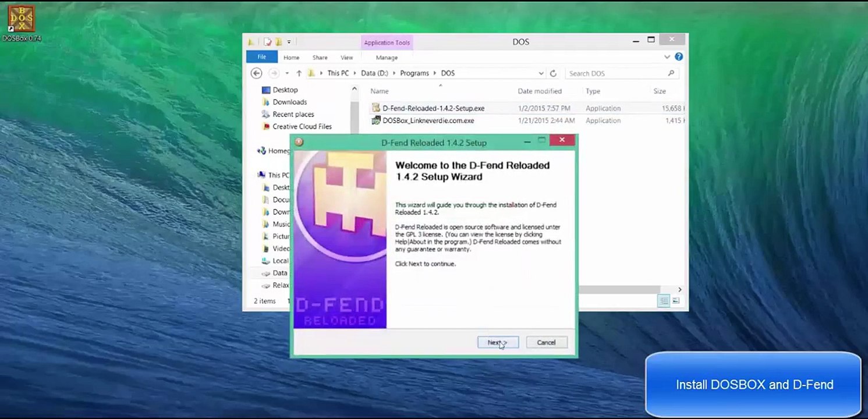The height and width of the screenshot is (419, 868).
Task: Cancel the D-Fend Reloaded setup
Action: 546,342
